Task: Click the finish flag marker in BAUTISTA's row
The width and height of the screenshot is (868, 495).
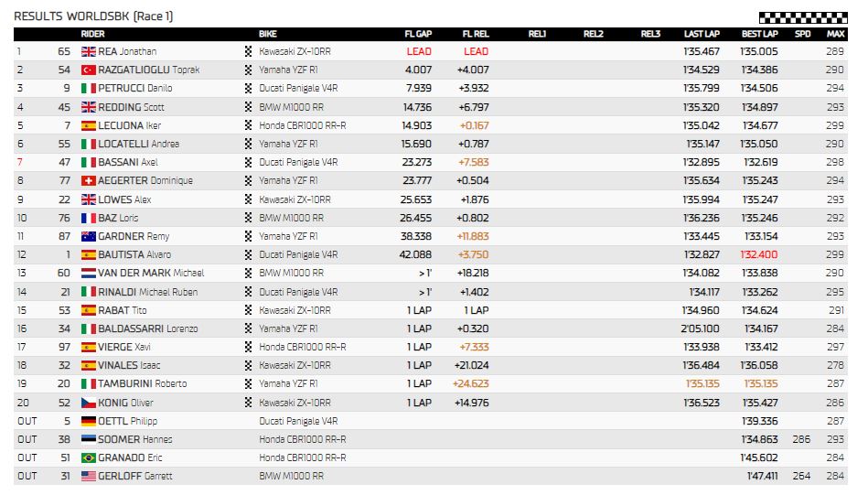Action: 248,254
